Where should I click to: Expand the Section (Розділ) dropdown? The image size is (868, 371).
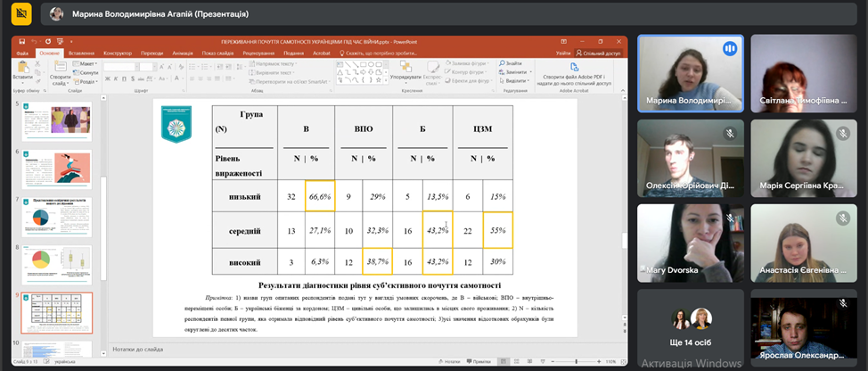click(x=87, y=79)
